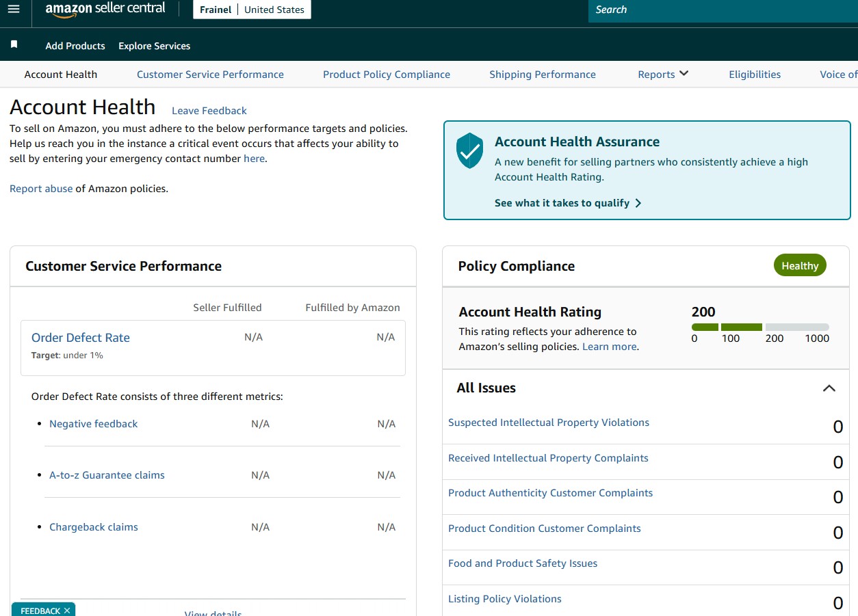Screen dimensions: 858x616
Task: Open the Report abuse link
Action: [x=41, y=189]
